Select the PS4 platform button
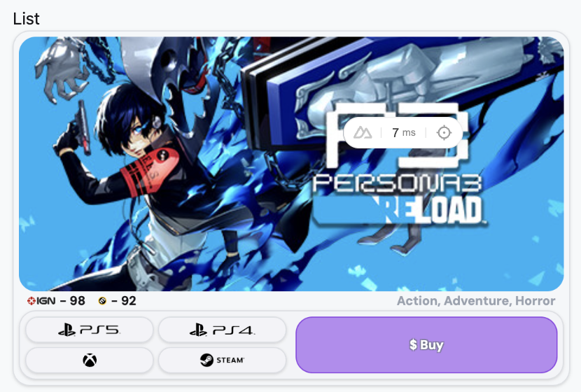This screenshot has width=581, height=392. pyautogui.click(x=223, y=330)
